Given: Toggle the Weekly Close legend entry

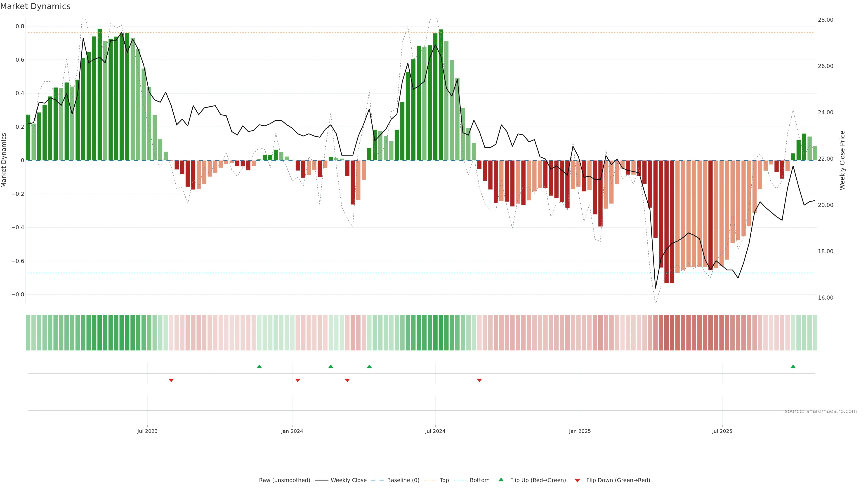Looking at the screenshot, I should pos(348,480).
